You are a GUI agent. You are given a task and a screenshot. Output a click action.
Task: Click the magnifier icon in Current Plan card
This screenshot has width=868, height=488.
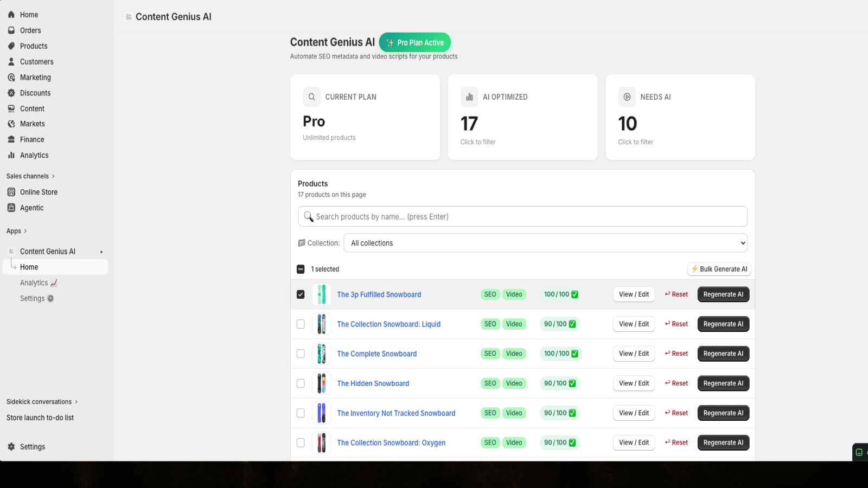311,97
